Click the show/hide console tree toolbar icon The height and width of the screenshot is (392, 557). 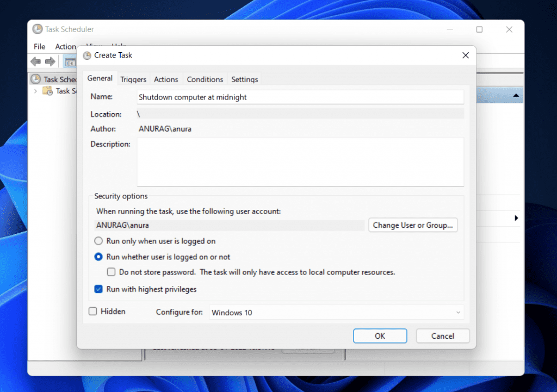70,61
